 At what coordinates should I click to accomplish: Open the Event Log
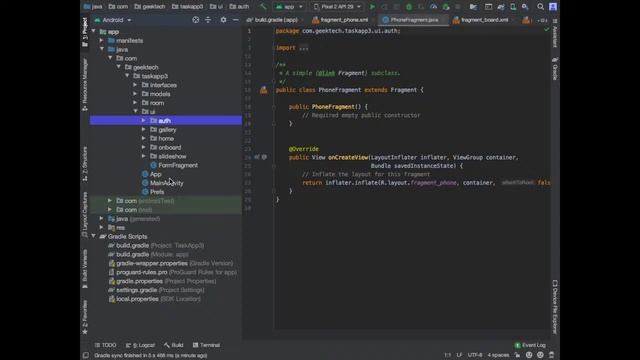(x=530, y=345)
